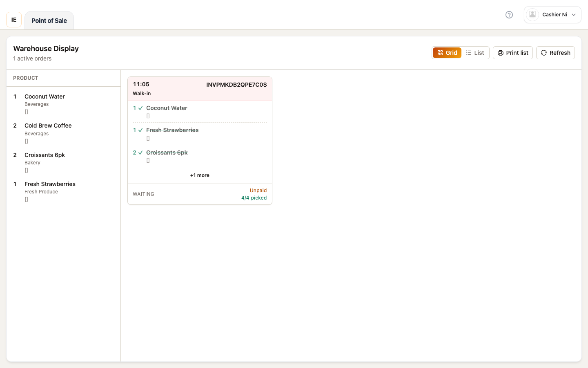Switch to Grid view
This screenshot has height=368, width=588.
click(x=447, y=53)
